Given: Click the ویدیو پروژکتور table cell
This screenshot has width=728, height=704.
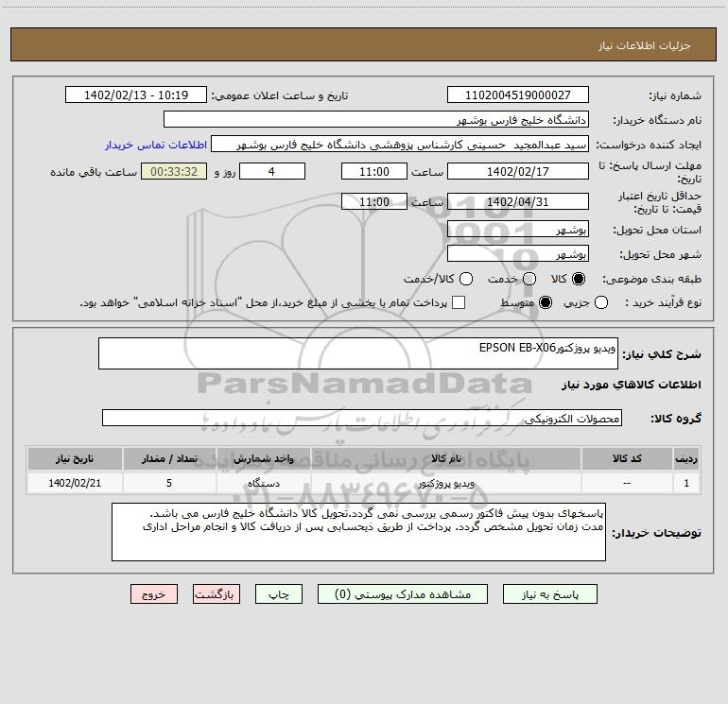Looking at the screenshot, I should pyautogui.click(x=446, y=483).
